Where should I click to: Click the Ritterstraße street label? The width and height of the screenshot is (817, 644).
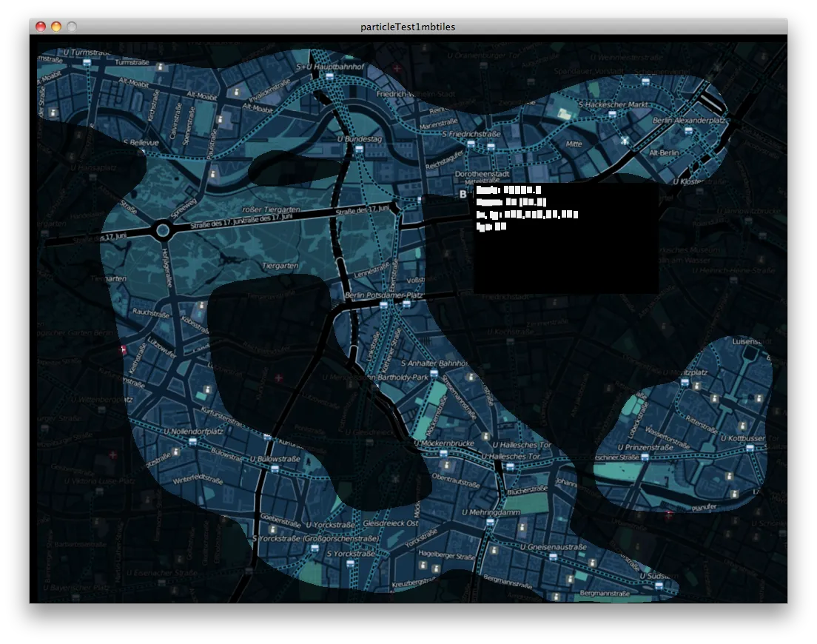(702, 425)
